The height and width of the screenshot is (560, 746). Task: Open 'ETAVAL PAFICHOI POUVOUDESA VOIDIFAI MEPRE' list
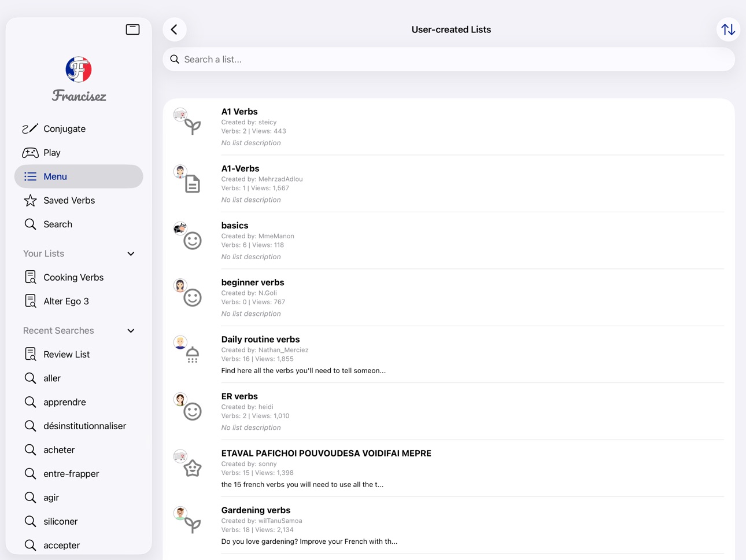point(326,454)
